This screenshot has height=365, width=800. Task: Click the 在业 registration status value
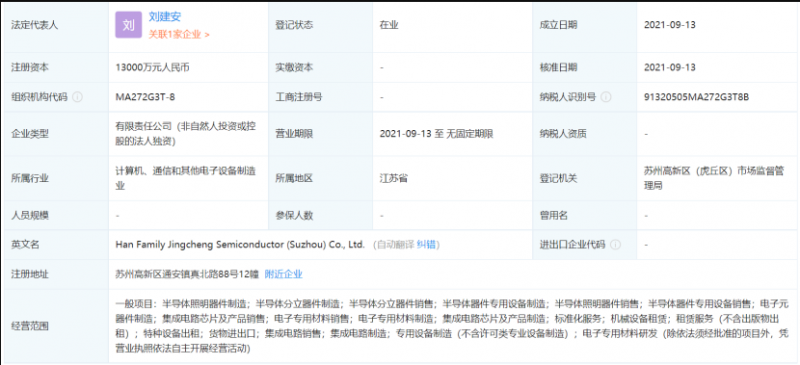tap(389, 25)
